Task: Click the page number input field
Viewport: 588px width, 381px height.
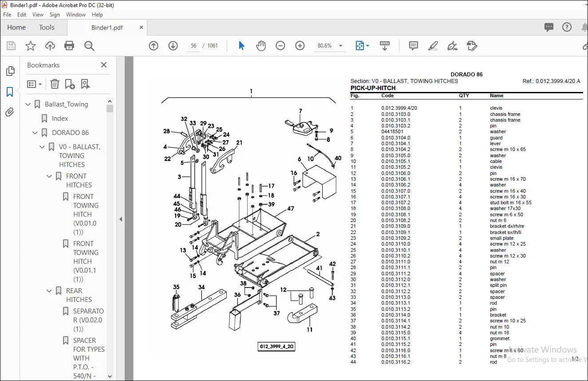Action: tap(193, 46)
